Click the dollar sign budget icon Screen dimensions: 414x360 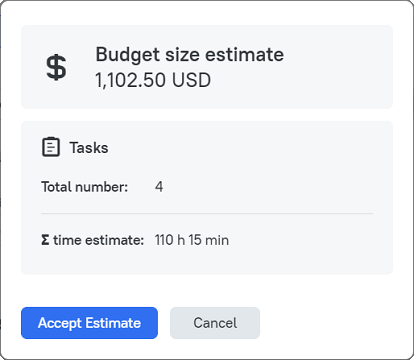tap(56, 67)
